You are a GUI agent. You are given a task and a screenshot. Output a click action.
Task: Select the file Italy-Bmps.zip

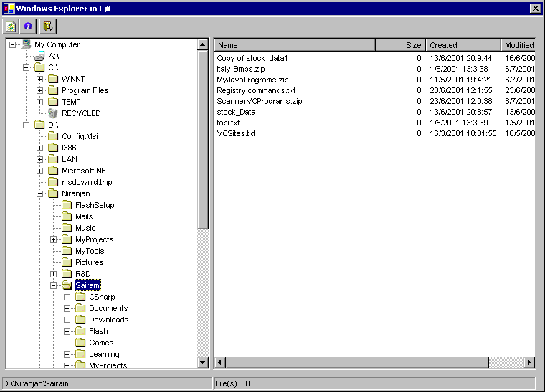241,69
